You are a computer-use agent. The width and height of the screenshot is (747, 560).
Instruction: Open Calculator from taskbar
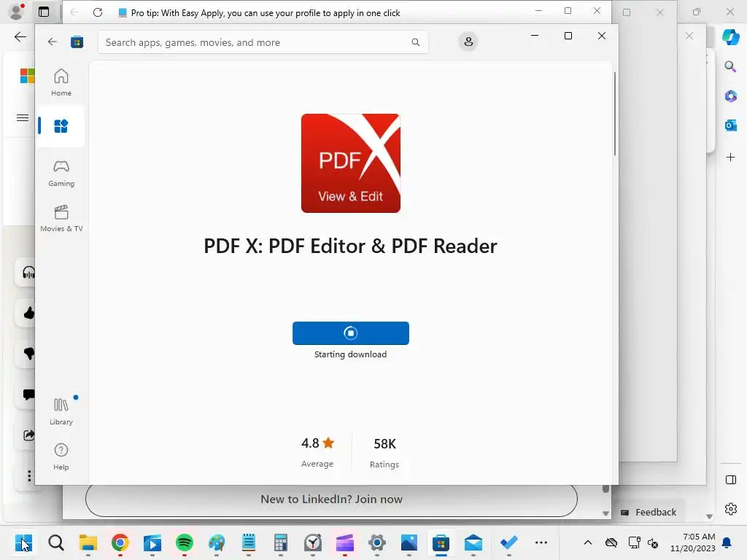pyautogui.click(x=281, y=542)
